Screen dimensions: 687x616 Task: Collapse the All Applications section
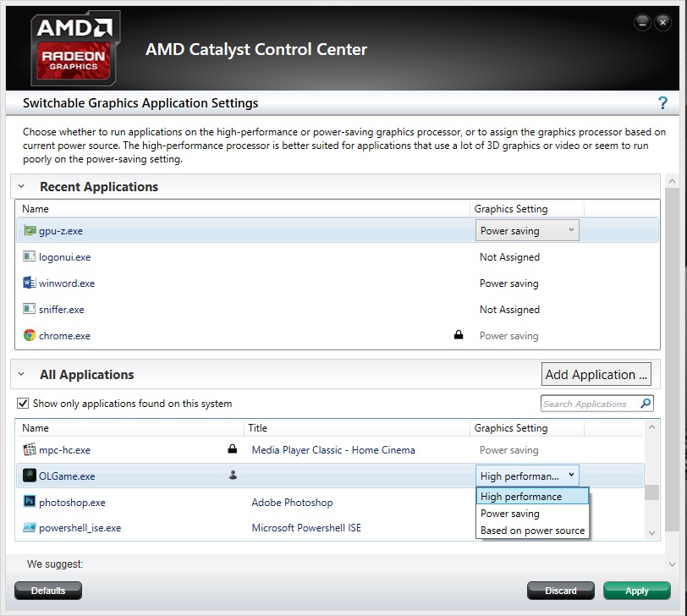[21, 374]
